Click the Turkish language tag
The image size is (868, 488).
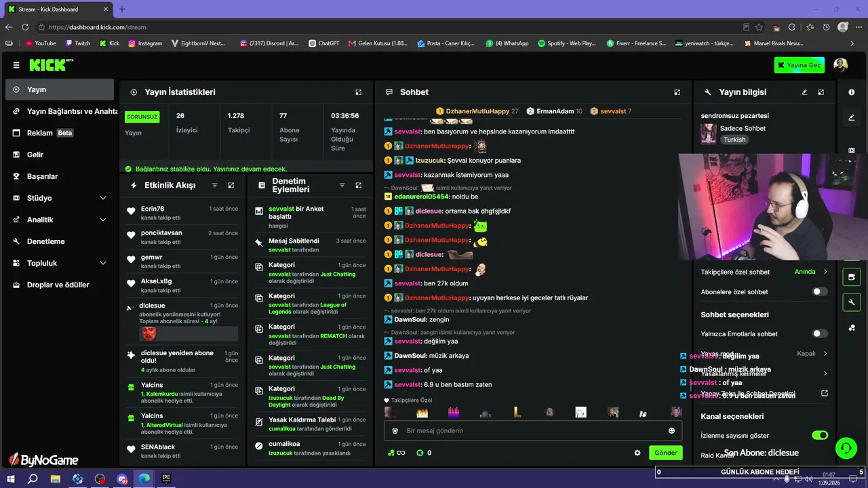click(734, 140)
